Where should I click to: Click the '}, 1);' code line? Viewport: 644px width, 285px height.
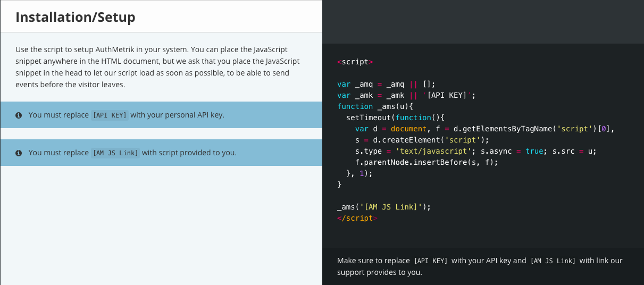click(359, 173)
